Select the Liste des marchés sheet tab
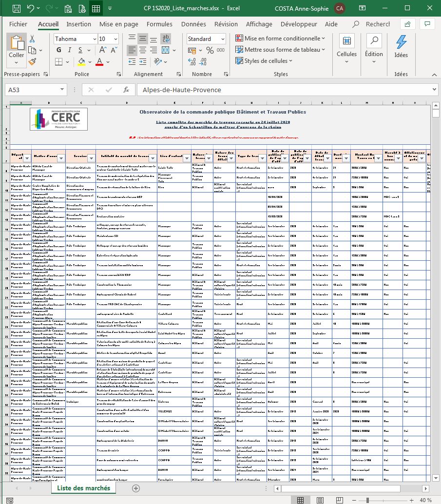Screen dimensions: 441x504 pos(84,488)
